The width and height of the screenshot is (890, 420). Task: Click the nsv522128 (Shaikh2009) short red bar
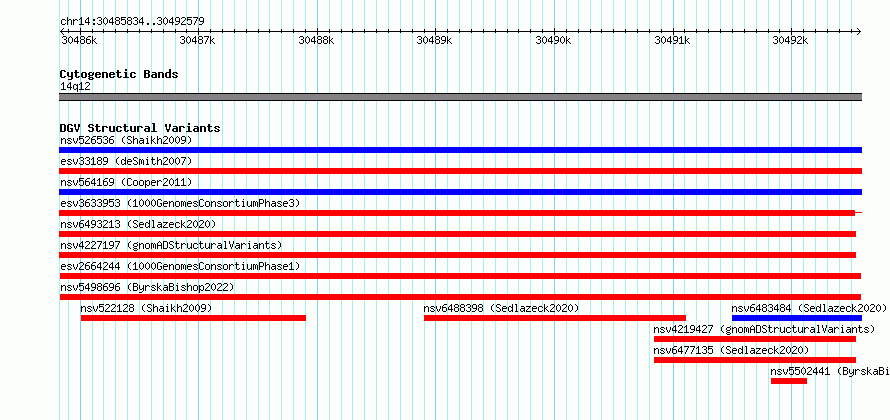tap(194, 318)
